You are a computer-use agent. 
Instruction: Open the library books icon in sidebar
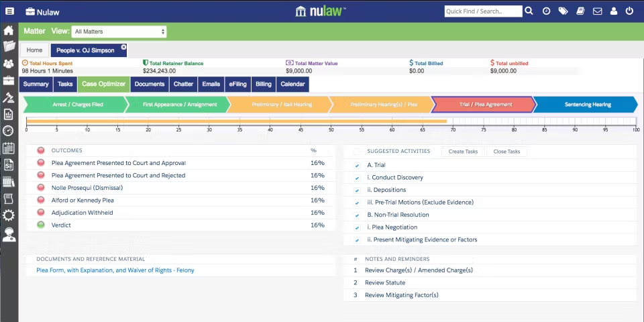9,182
